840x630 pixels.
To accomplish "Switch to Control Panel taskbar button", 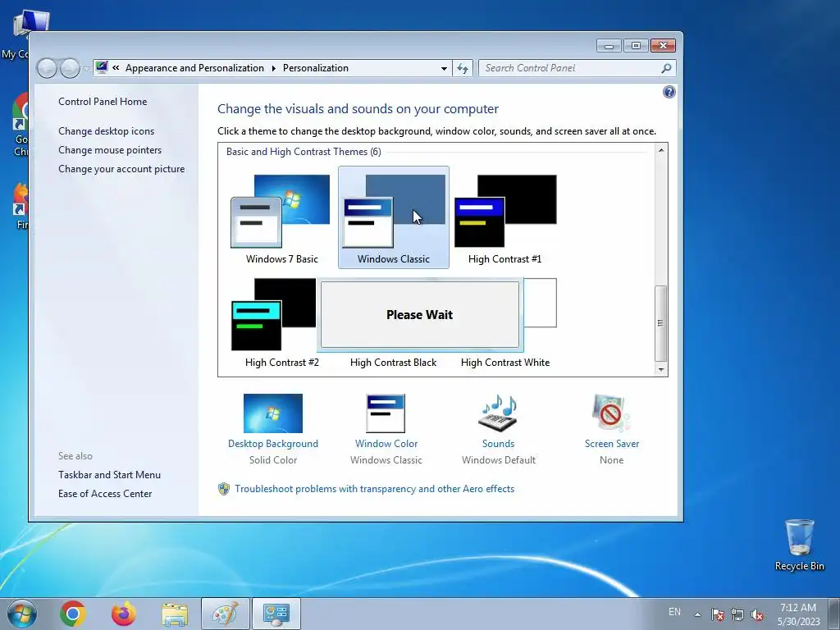I will (276, 614).
